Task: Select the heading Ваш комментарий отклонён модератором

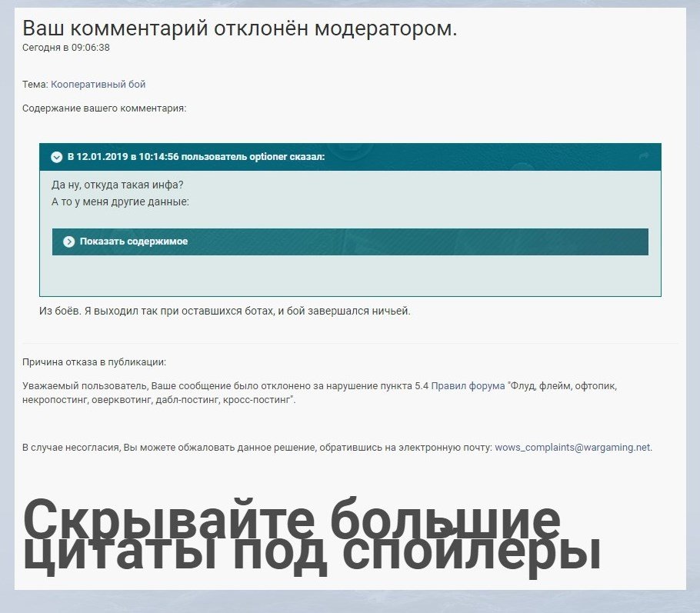Action: tap(240, 28)
